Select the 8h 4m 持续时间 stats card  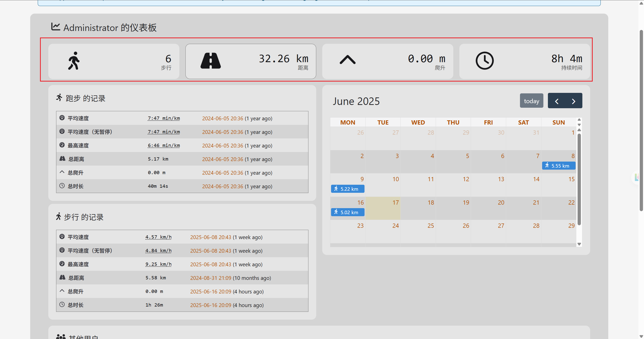(525, 61)
